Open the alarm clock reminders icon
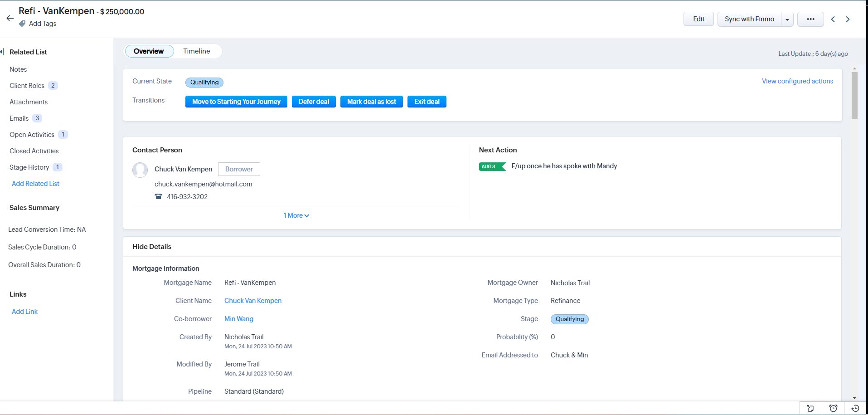 [x=833, y=408]
